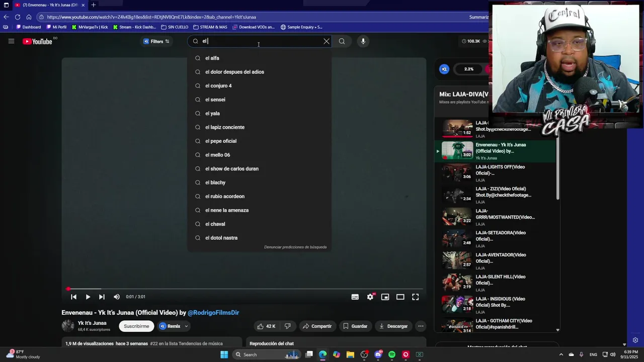Launch Spotify from the taskbar
Screen dimensions: 644x362
click(x=392, y=354)
